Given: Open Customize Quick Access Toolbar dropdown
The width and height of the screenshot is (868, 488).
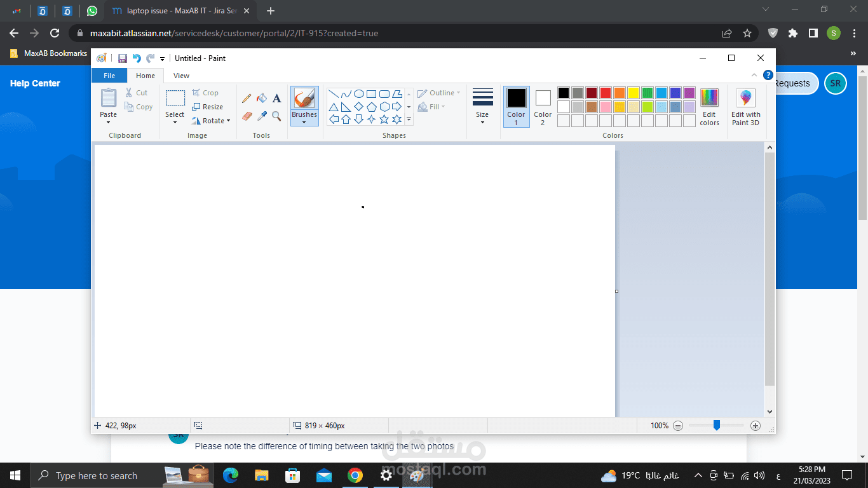Looking at the screenshot, I should click(x=163, y=58).
